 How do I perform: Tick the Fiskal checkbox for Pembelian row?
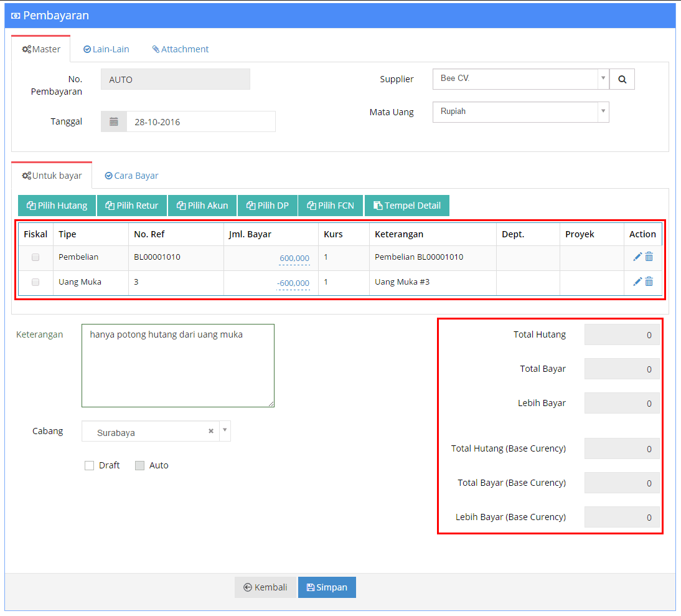point(35,257)
